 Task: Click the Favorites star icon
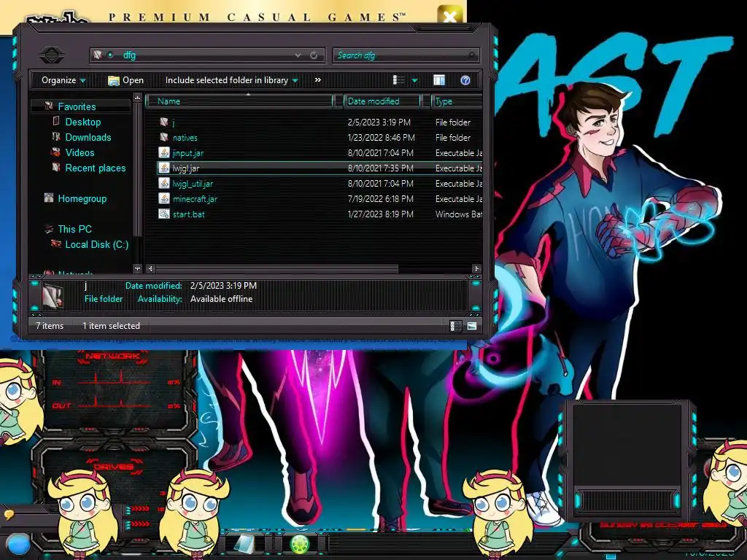click(x=49, y=106)
